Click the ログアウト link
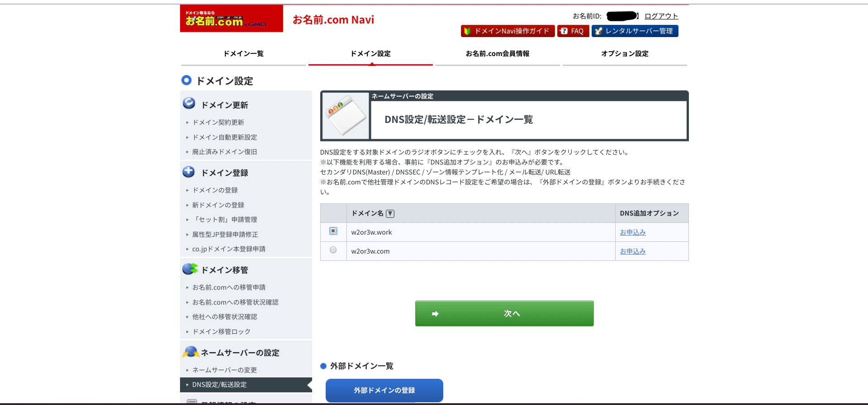The height and width of the screenshot is (405, 868). 661,16
